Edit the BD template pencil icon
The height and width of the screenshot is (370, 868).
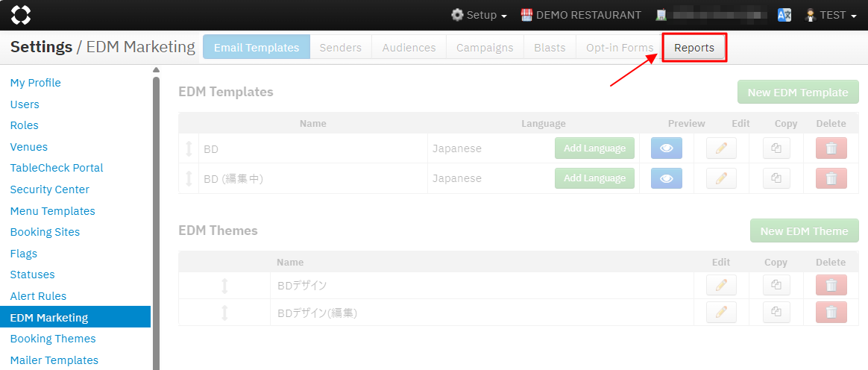point(721,148)
